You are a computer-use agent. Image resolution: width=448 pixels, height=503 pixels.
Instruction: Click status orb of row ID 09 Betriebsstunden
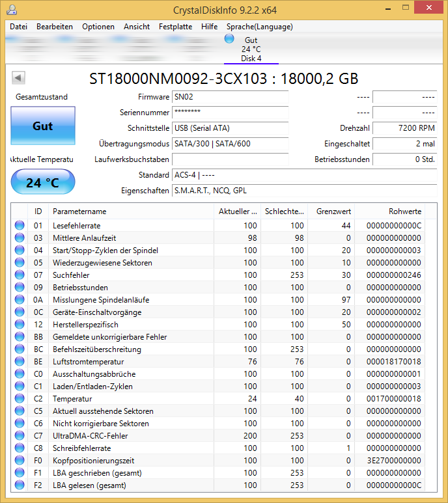(x=20, y=287)
